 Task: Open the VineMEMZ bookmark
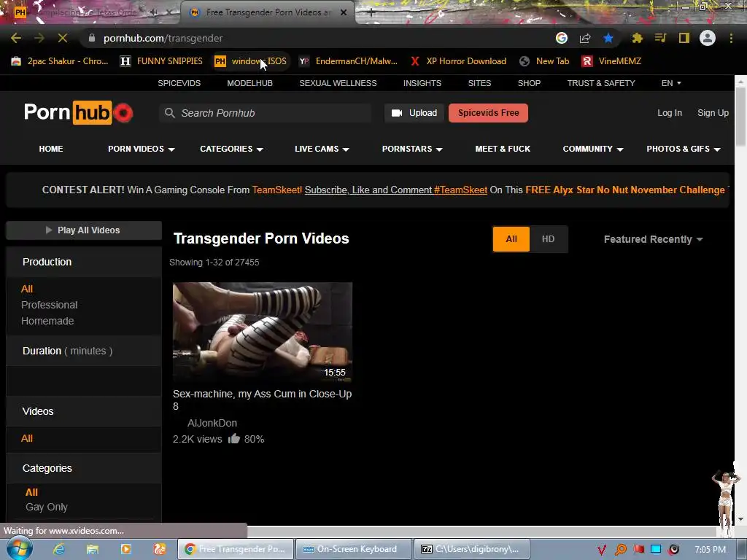coord(612,61)
